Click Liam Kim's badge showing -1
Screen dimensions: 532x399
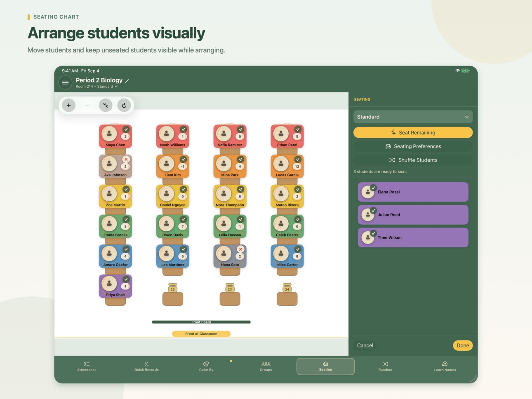(183, 167)
